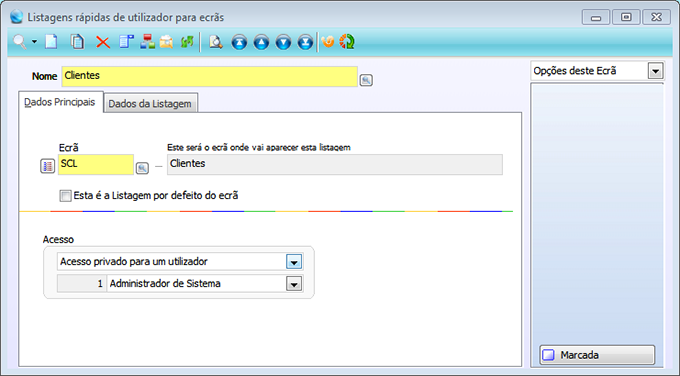Delete the record with the red X icon
The width and height of the screenshot is (680, 376).
103,43
